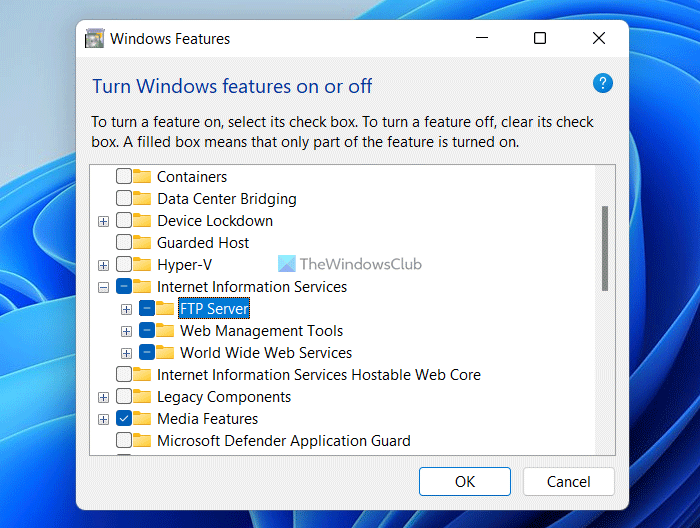Select the Internet Information Services label
Screen dimensions: 700x528
click(252, 287)
